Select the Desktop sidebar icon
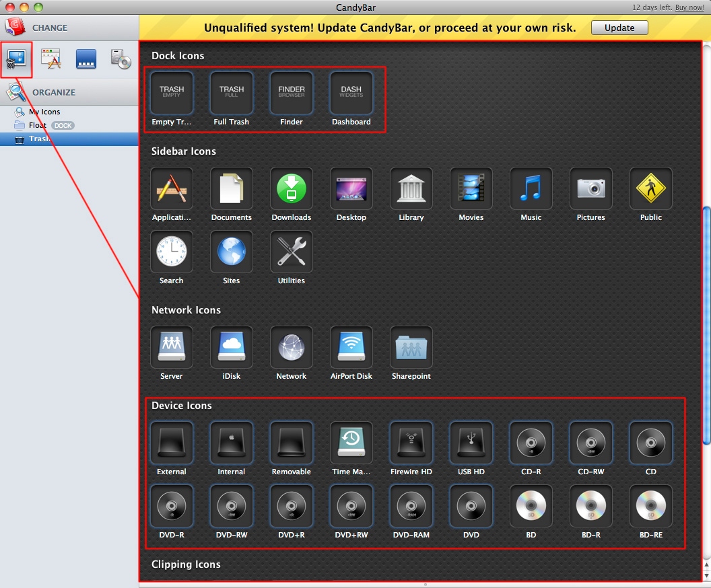This screenshot has width=711, height=588. tap(351, 188)
